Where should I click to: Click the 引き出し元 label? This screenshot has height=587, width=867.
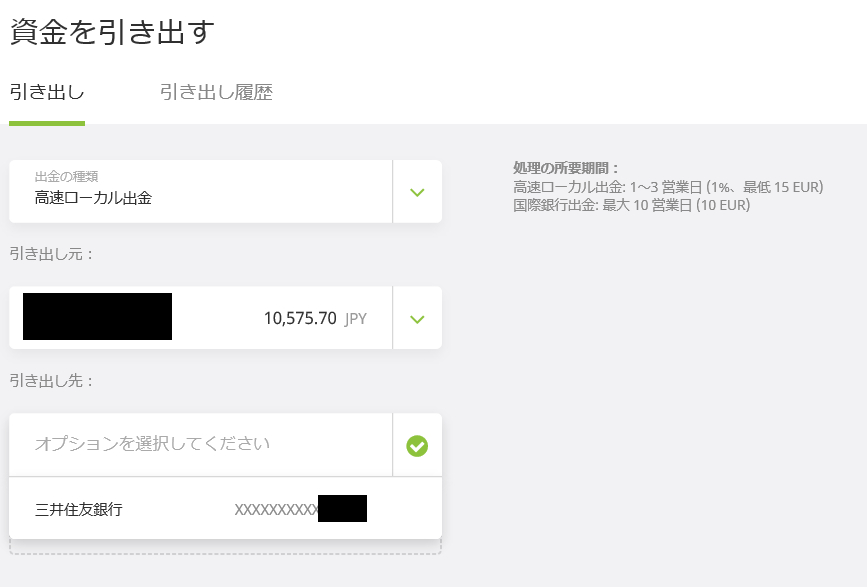click(51, 254)
